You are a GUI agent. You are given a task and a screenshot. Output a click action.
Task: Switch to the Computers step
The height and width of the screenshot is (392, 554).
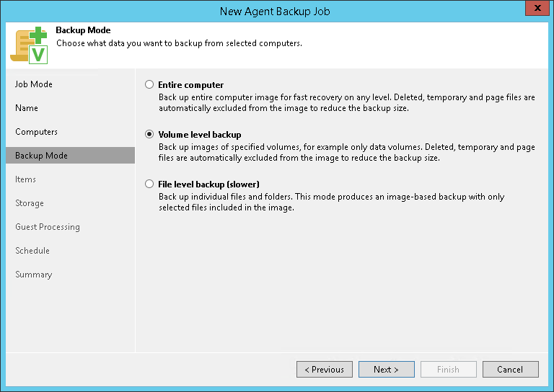[x=36, y=132]
